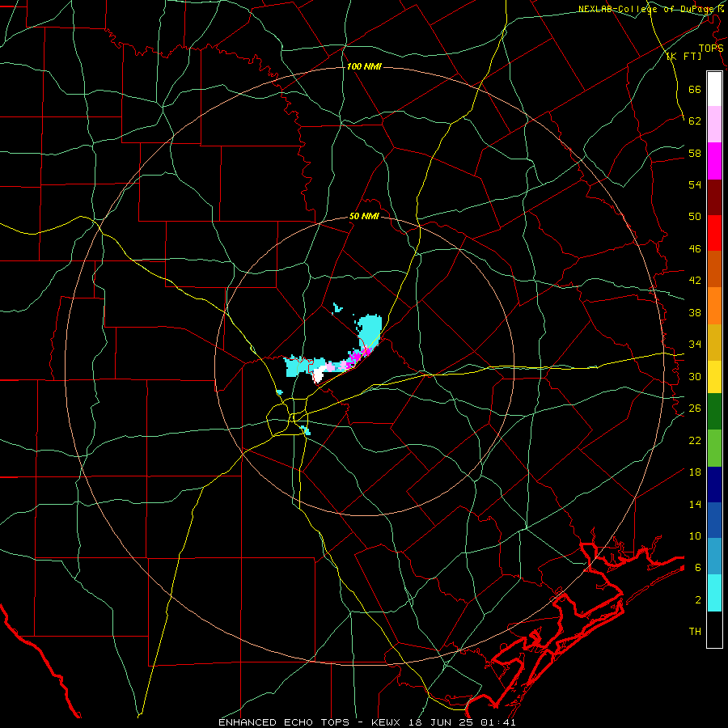Click the TH legend label
Viewport: 728px width, 728px height.
point(695,632)
